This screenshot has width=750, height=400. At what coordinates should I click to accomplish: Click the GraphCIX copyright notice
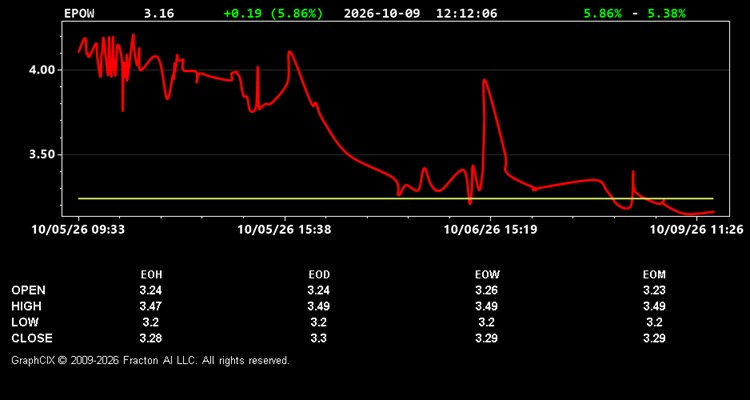pyautogui.click(x=150, y=360)
